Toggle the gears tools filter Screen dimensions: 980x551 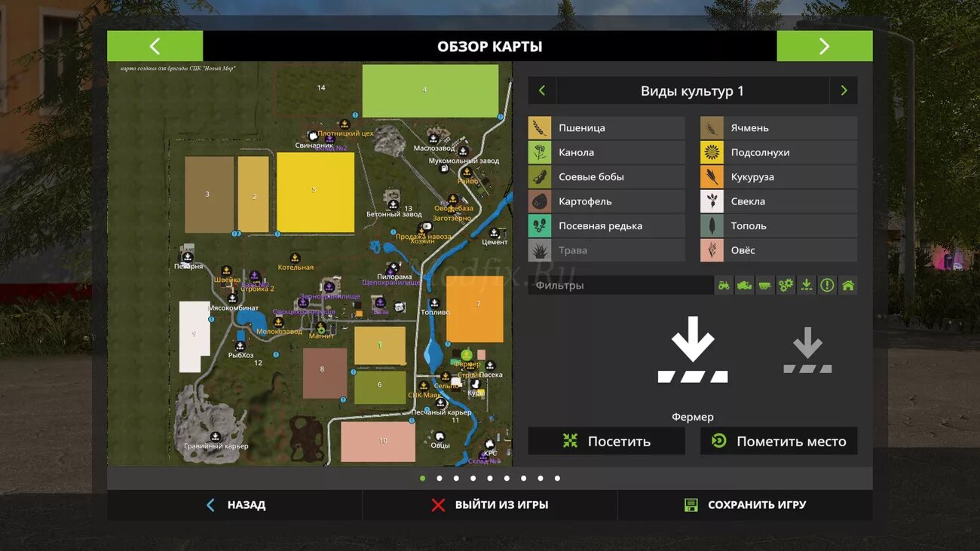[x=786, y=285]
